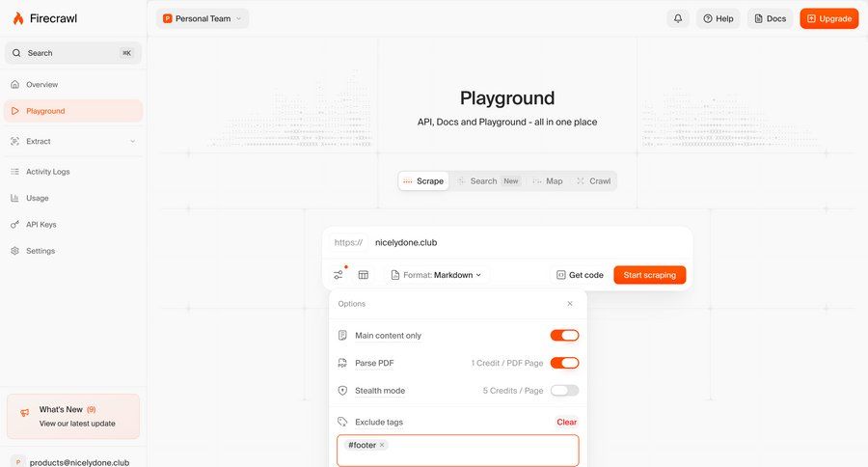The image size is (868, 467).
Task: Clear all exclude tags
Action: [x=566, y=422]
